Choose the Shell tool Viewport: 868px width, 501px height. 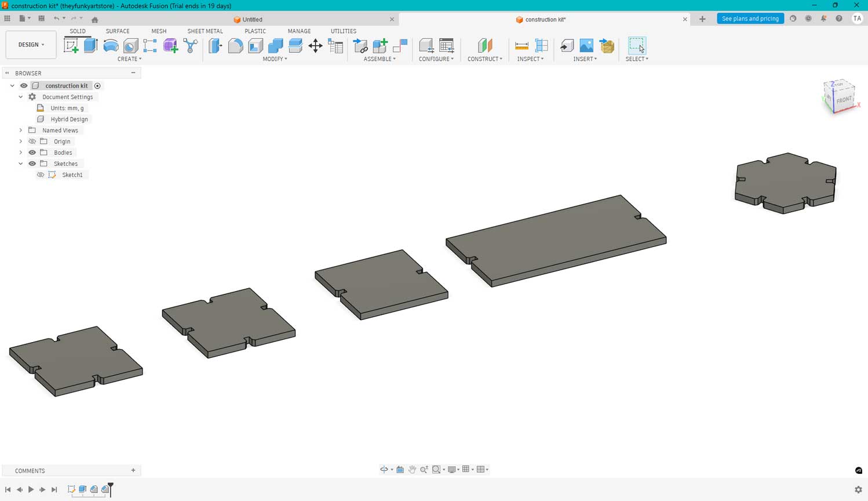coord(256,46)
